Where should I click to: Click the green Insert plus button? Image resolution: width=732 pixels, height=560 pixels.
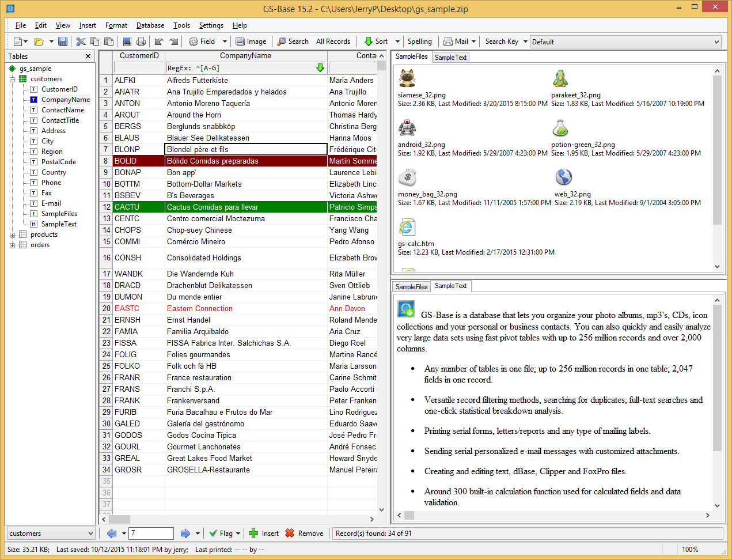264,533
